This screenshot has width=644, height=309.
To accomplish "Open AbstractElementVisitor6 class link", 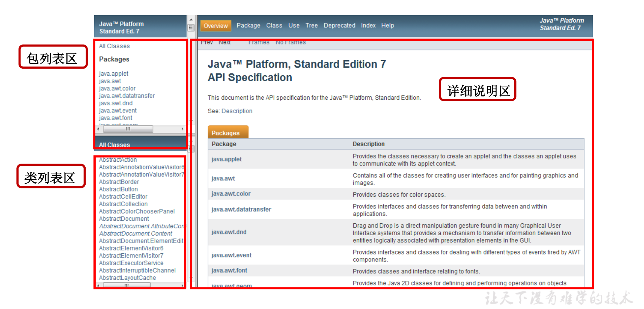I will [131, 249].
